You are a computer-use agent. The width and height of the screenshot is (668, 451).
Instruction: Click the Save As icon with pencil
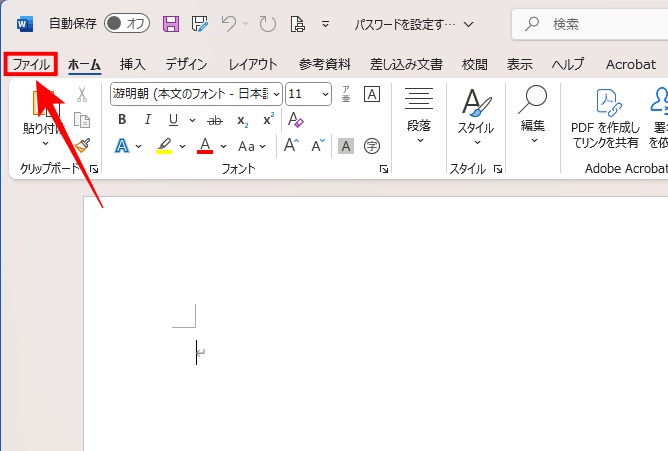(199, 24)
